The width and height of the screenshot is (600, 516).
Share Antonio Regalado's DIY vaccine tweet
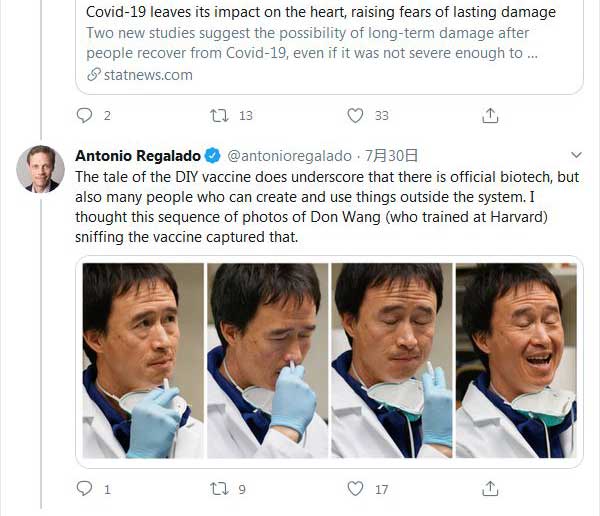click(490, 489)
